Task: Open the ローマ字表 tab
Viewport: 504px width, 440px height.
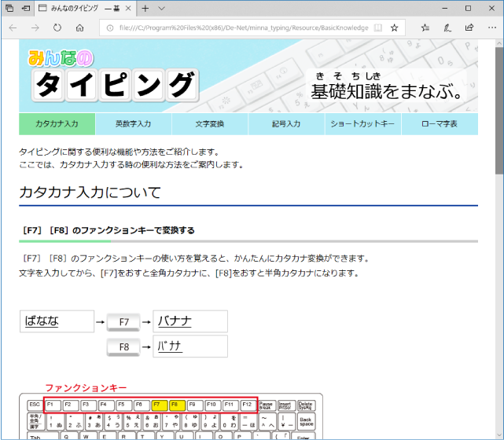Action: point(439,124)
